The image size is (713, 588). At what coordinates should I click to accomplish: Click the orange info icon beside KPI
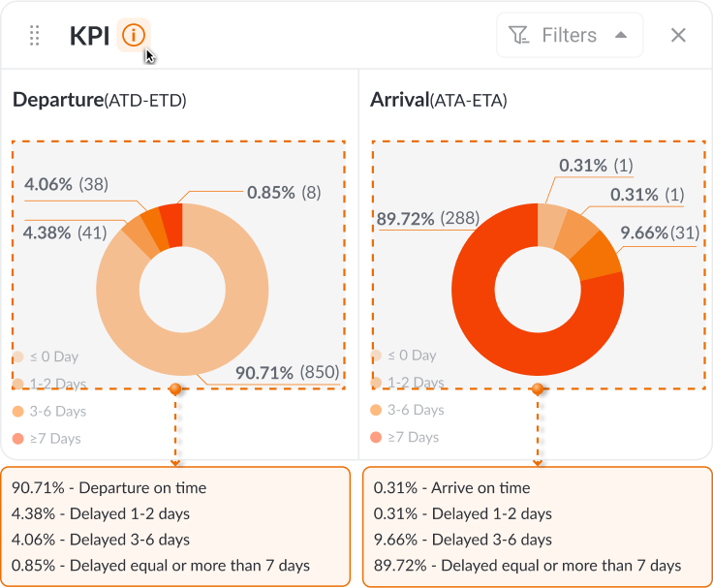[134, 36]
